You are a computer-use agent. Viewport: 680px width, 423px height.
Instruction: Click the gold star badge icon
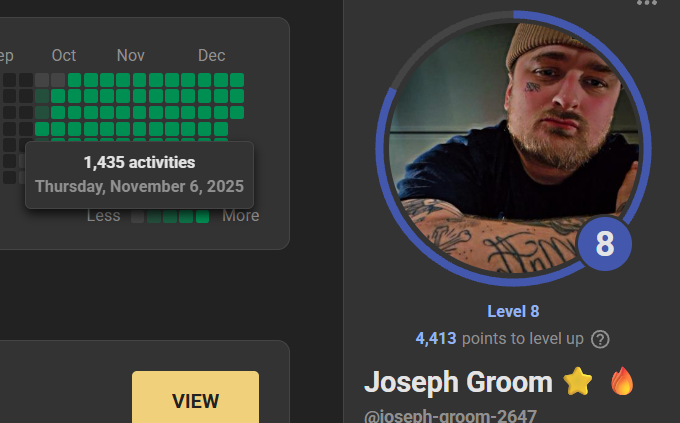click(x=578, y=381)
